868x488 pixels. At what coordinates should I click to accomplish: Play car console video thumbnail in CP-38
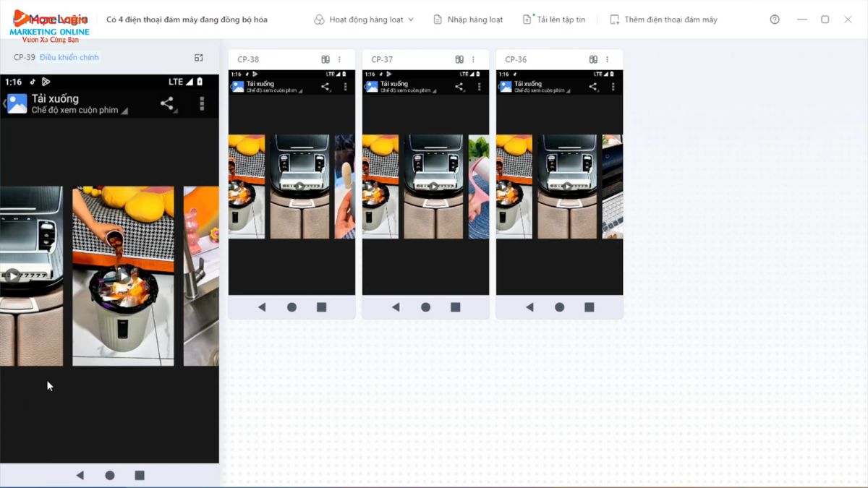pos(299,187)
